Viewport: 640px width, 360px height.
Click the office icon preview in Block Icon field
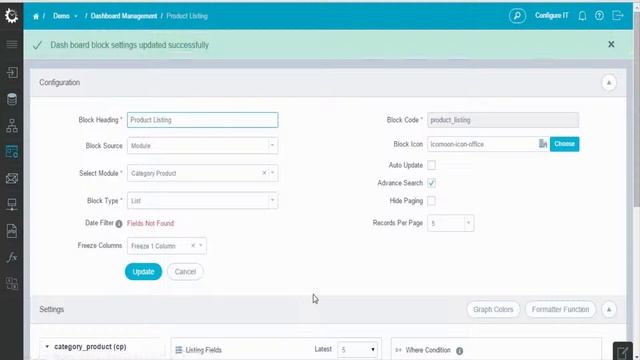pyautogui.click(x=543, y=144)
